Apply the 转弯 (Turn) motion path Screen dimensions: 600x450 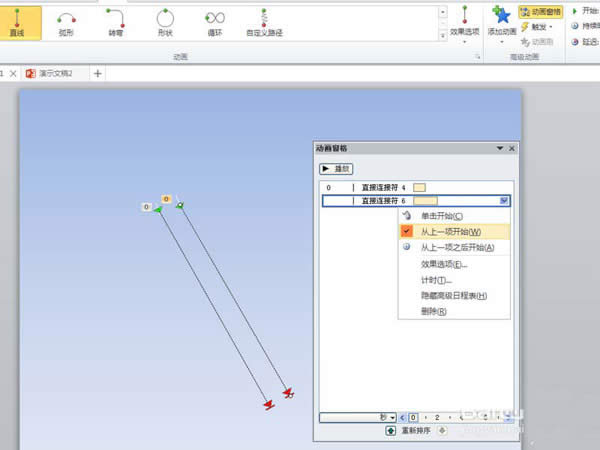click(x=115, y=23)
